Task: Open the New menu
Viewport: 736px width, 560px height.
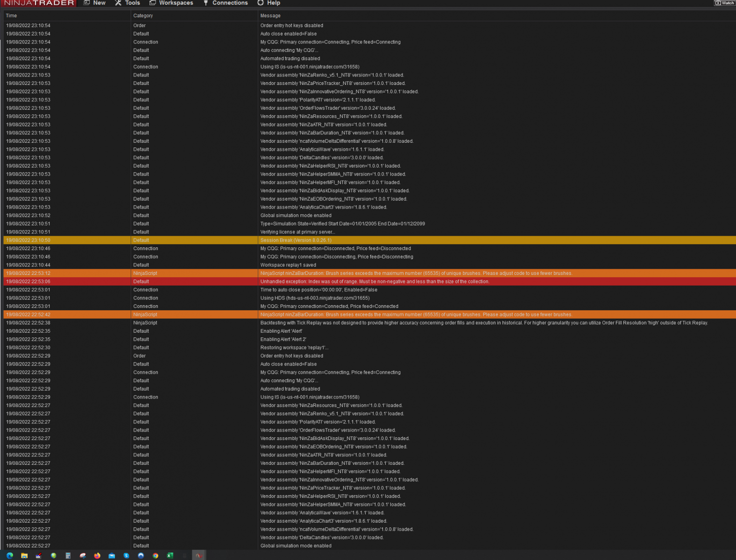Action: pyautogui.click(x=94, y=3)
